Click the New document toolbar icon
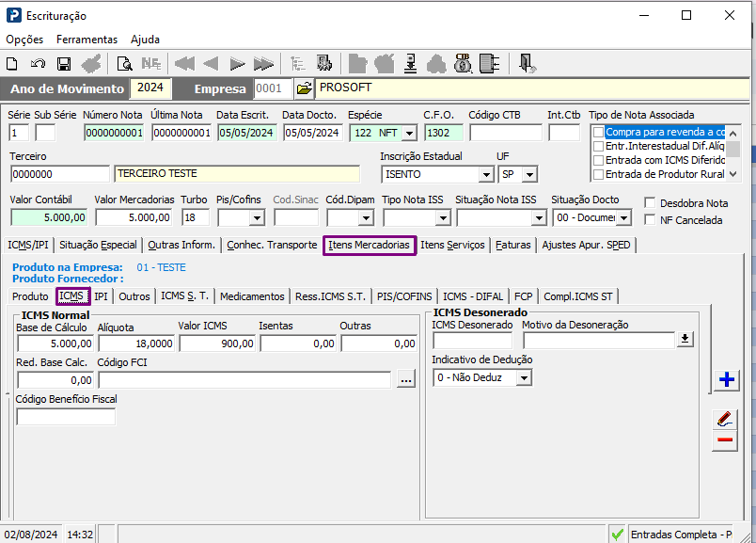This screenshot has height=543, width=756. click(12, 64)
